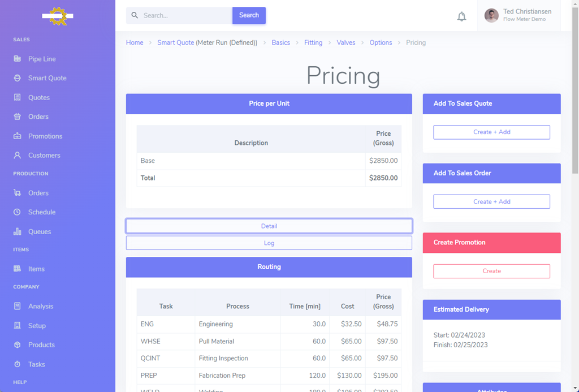Image resolution: width=579 pixels, height=392 pixels.
Task: Click Ted Christiansen's profile avatar
Action: click(491, 15)
